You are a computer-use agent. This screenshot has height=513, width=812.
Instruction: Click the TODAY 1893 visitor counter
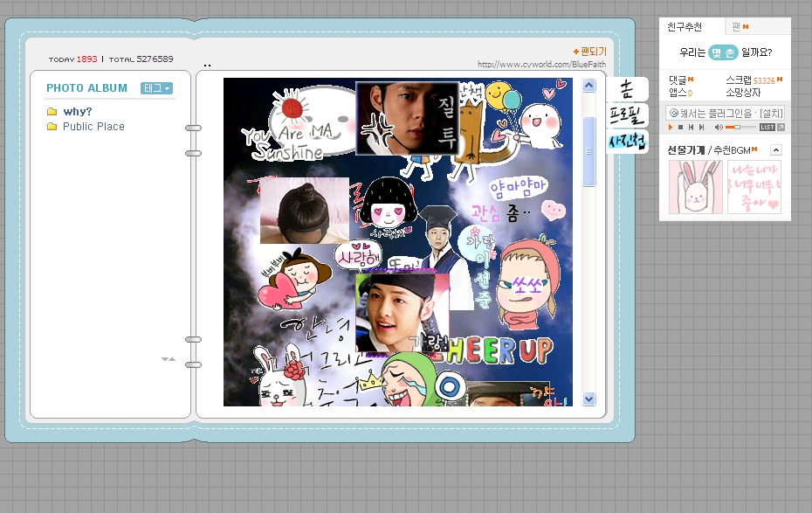[73, 59]
